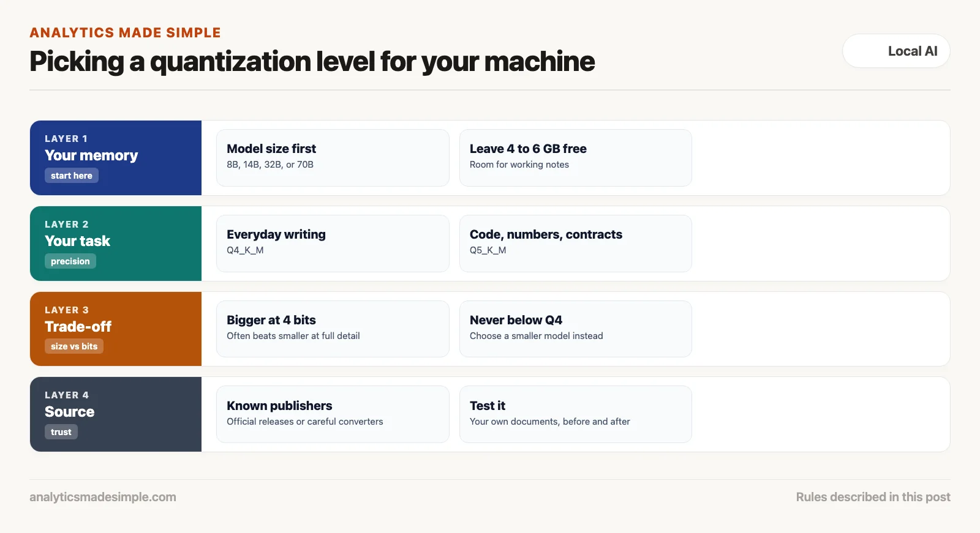
Task: Click the "LAYER 3" label
Action: 67,310
